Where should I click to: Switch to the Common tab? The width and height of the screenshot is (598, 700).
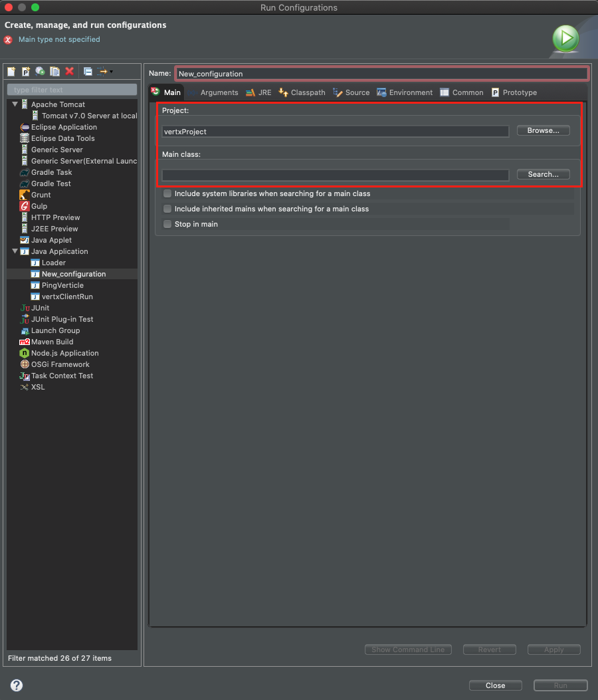click(x=461, y=92)
